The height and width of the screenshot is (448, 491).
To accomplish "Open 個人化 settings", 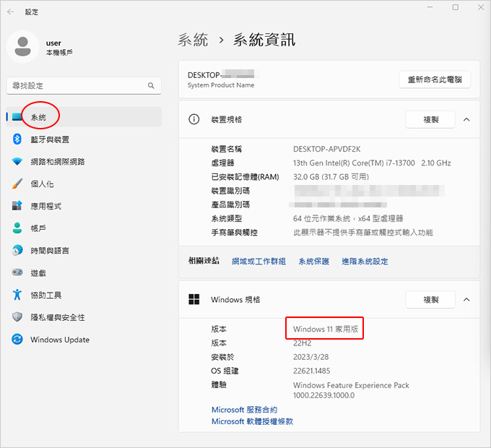I will pos(84,184).
